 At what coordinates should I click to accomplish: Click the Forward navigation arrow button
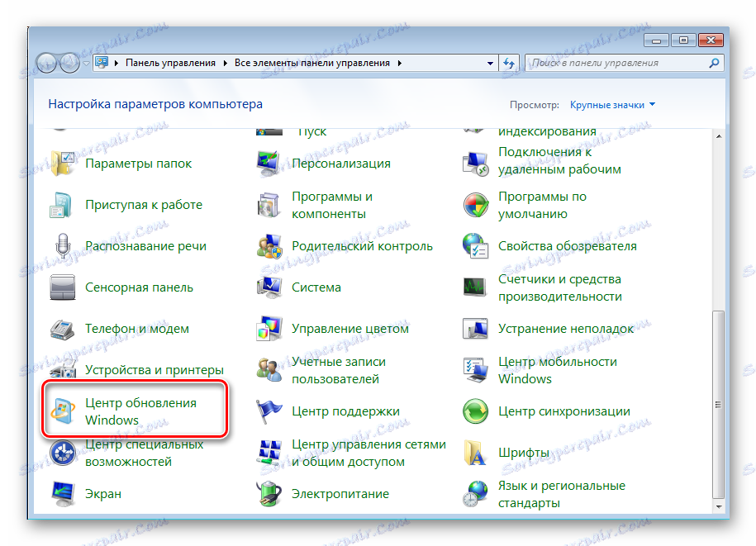click(x=69, y=63)
